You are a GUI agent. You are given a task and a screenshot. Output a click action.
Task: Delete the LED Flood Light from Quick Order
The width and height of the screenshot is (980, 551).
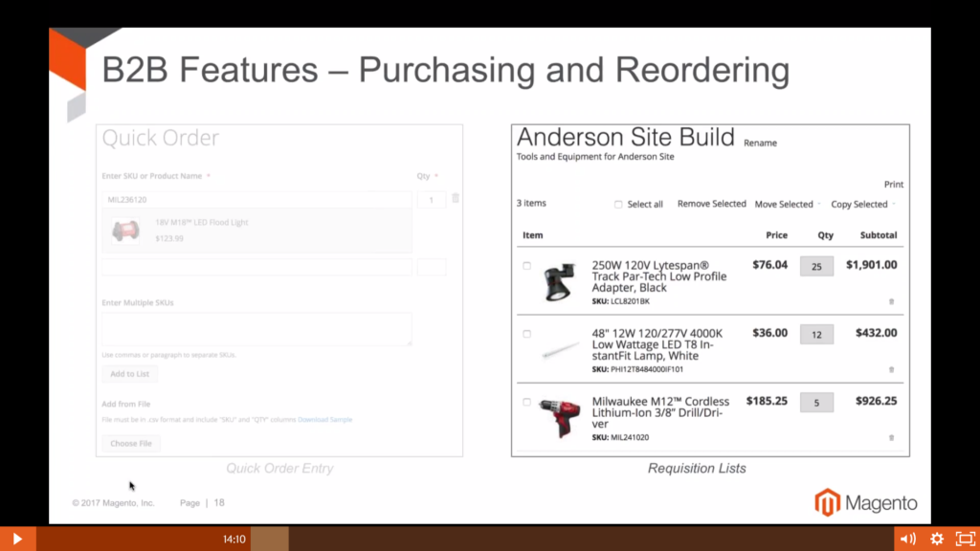coord(455,197)
